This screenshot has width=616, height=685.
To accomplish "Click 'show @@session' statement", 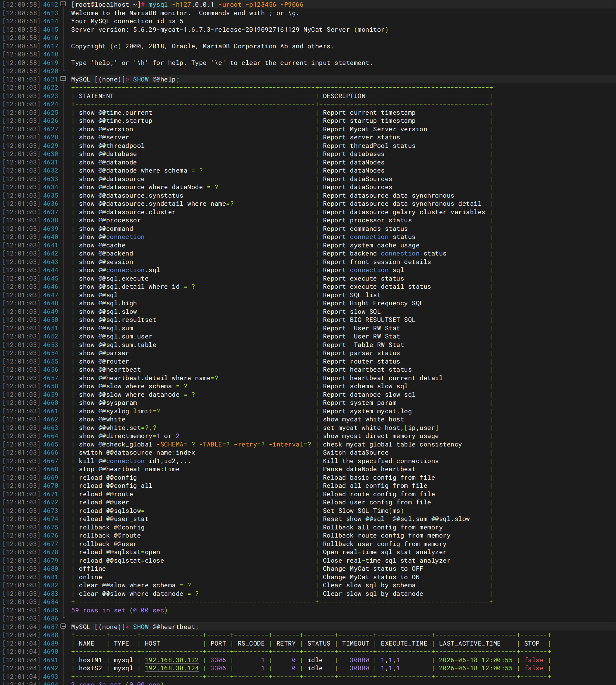I will [x=106, y=262].
